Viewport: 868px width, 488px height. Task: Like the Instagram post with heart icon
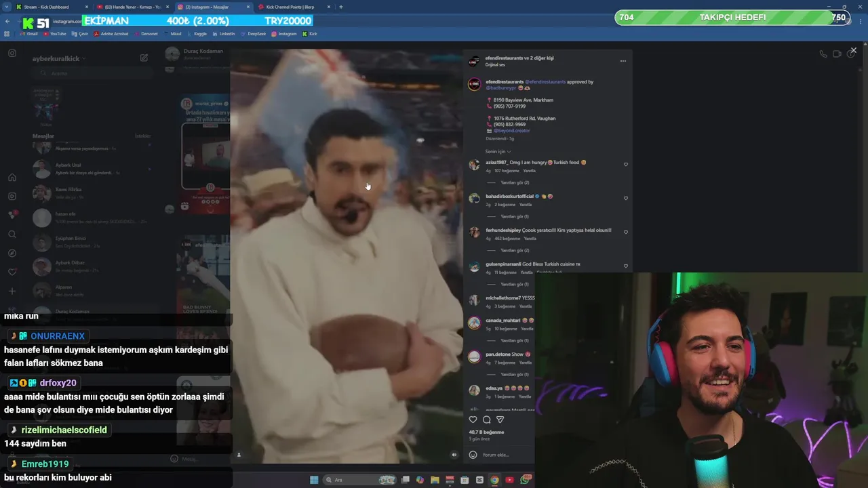(x=473, y=420)
